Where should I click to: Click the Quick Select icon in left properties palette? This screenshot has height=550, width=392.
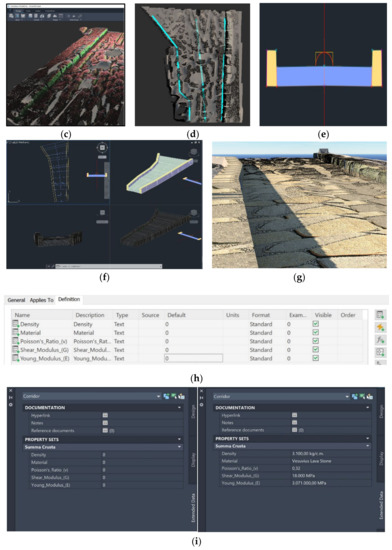[x=181, y=396]
